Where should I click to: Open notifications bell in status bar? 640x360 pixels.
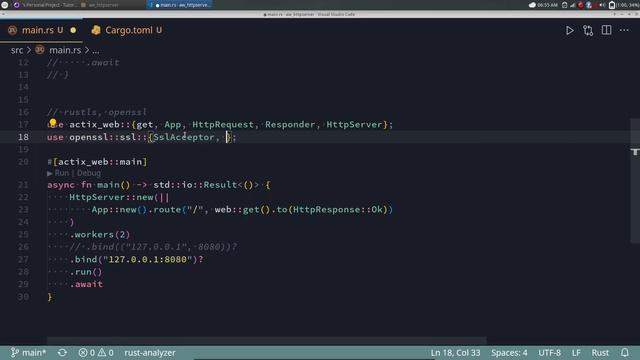(624, 353)
